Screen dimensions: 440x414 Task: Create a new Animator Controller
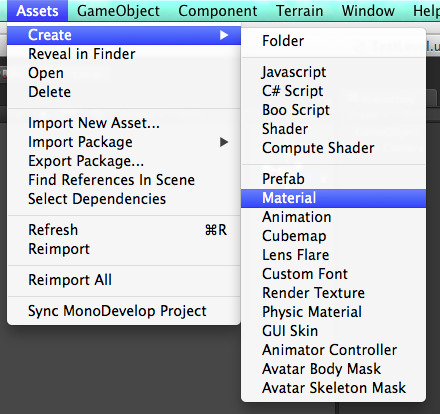point(333,350)
